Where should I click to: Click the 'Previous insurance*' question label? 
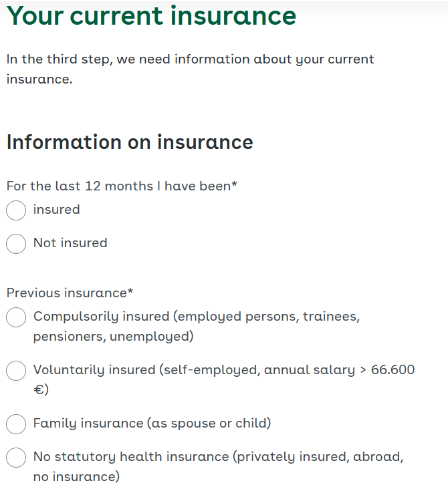tap(70, 293)
